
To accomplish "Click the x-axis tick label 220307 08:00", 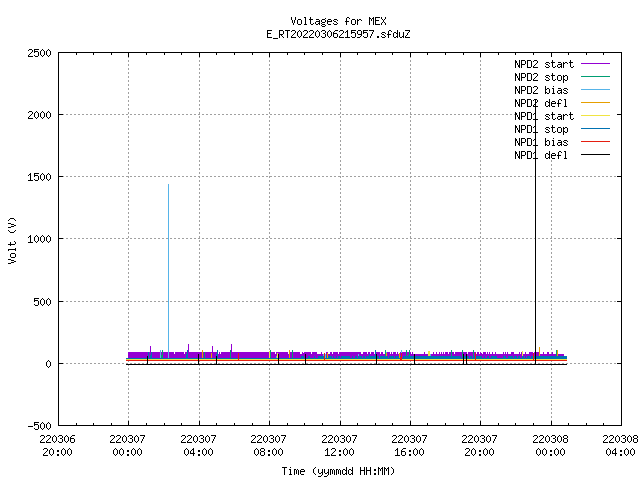I will tap(268, 446).
